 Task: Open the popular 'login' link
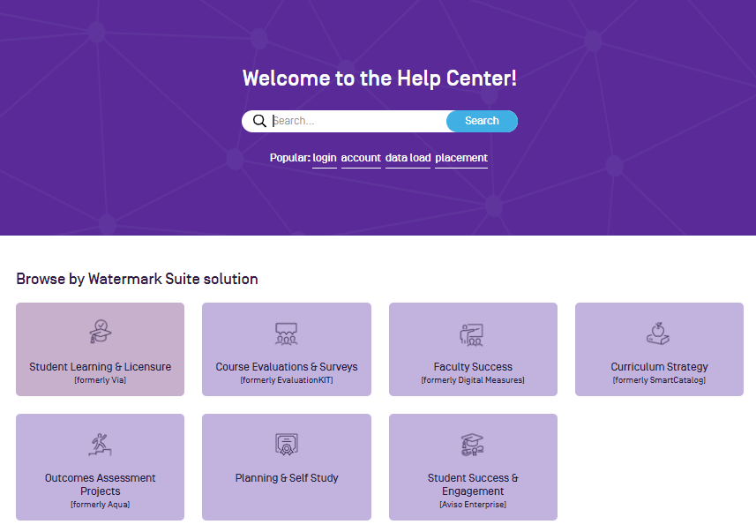coord(325,158)
